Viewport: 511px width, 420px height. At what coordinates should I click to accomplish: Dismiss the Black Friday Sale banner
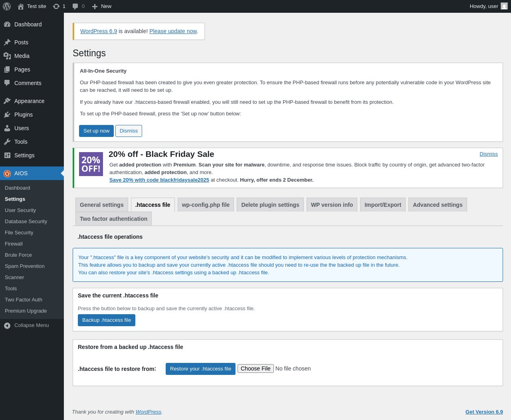tap(489, 154)
